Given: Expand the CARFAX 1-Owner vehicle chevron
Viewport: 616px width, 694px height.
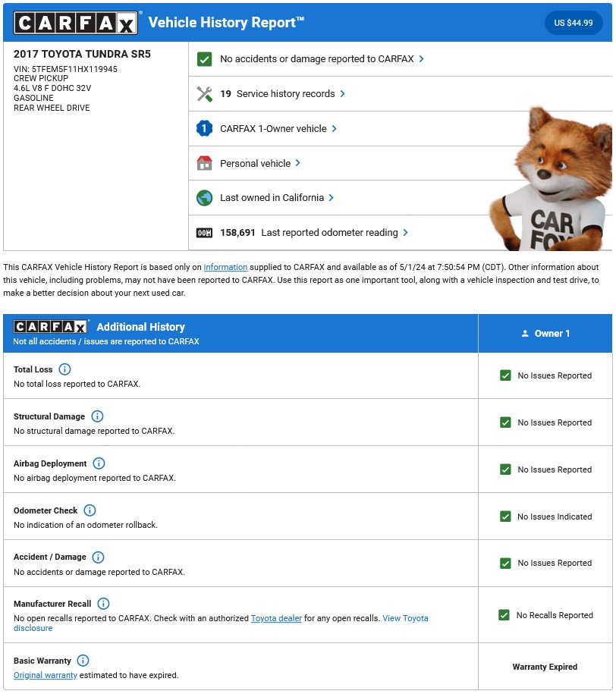Looking at the screenshot, I should [334, 128].
